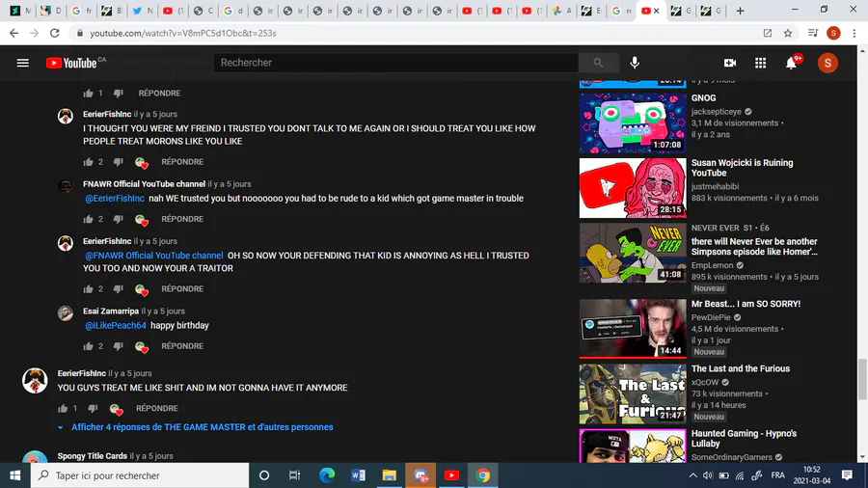The image size is (868, 488).
Task: Open the YouTube hamburger guide menu
Action: click(23, 63)
